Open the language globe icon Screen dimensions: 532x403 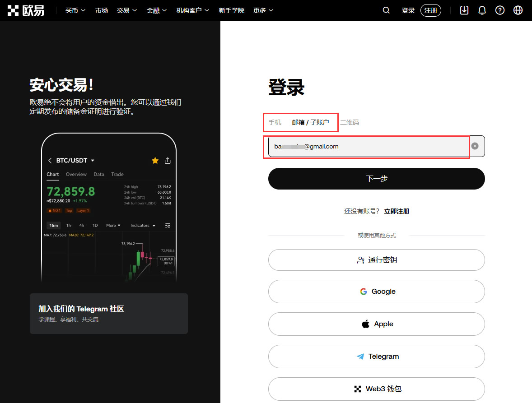click(518, 10)
